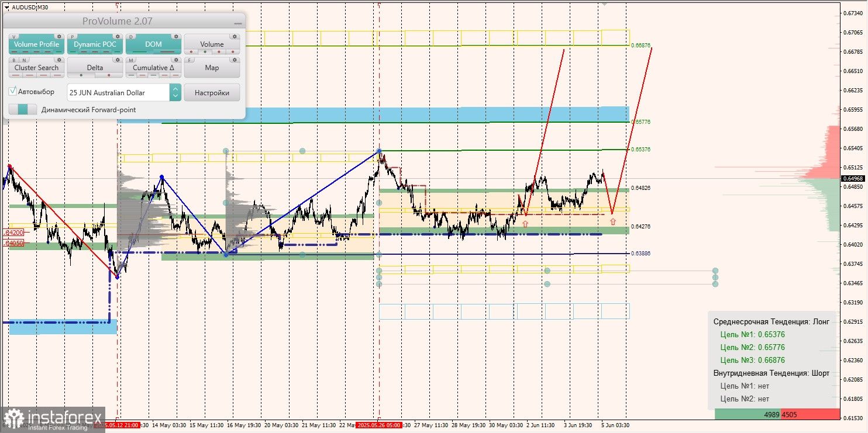Click the P hotkey tag on Dynamic POC
Screen dimensions: 868x433
click(73, 36)
